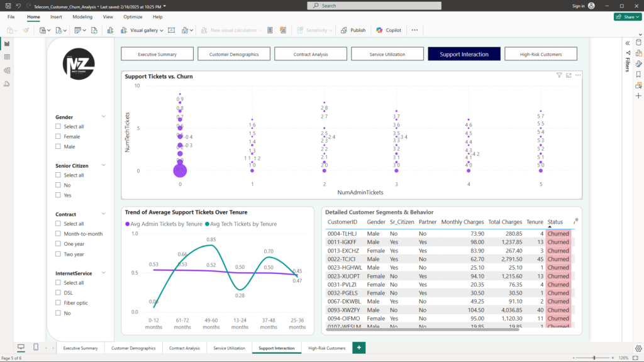Viewport: 644px width, 362px height.
Task: Check the Female gender checkbox
Action: point(58,136)
